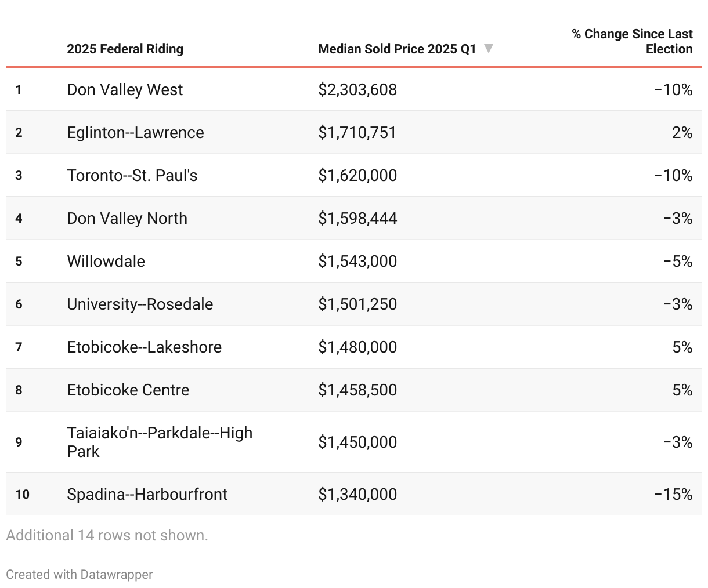Select the Don Valley West riding name
The width and height of the screenshot is (708, 588).
click(125, 89)
